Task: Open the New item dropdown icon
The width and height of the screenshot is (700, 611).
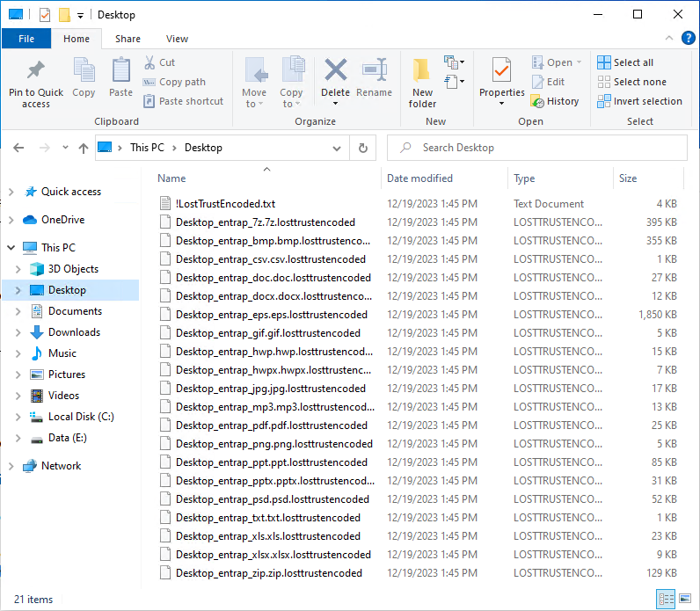Action: [454, 62]
